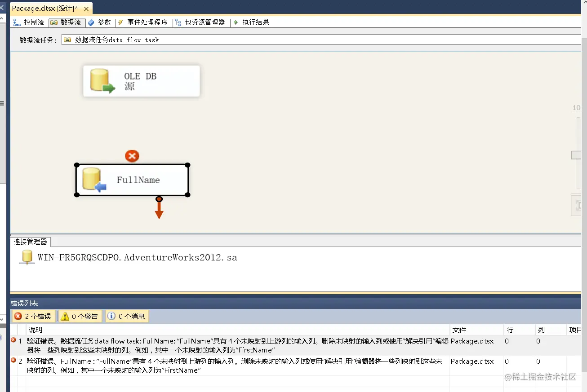Click the zoom slider handle on the canvas

(x=577, y=155)
